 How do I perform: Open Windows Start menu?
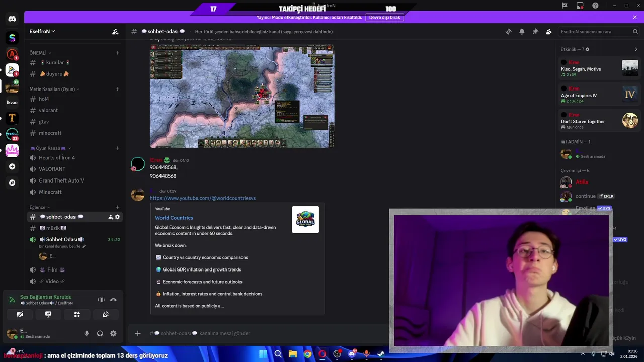tap(263, 354)
